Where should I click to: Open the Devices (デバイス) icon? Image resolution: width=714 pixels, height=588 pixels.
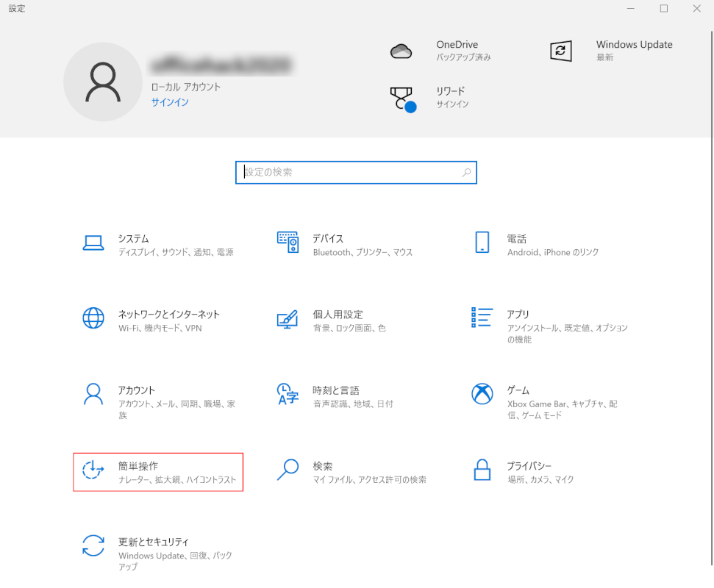[x=288, y=243]
